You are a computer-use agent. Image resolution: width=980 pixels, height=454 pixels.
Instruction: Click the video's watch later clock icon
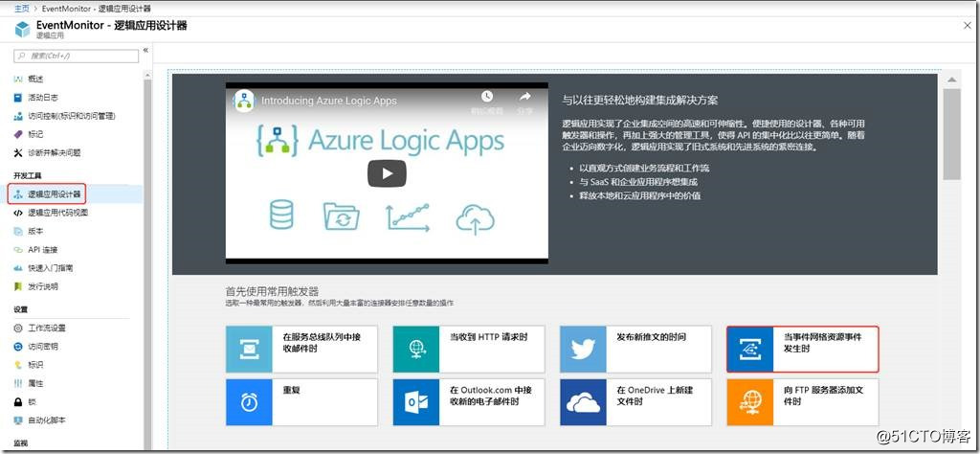point(486,97)
